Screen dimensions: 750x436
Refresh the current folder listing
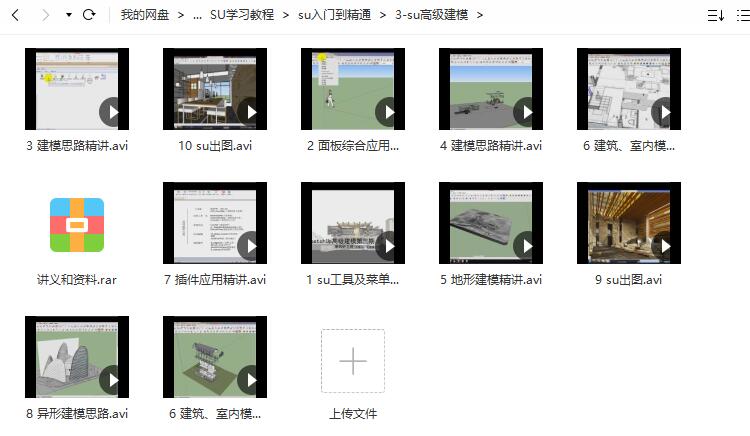[x=89, y=15]
